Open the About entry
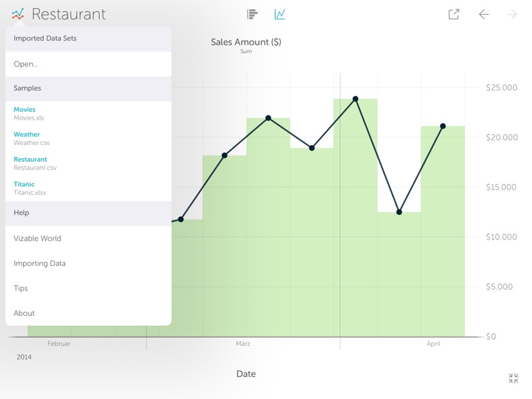 point(88,313)
